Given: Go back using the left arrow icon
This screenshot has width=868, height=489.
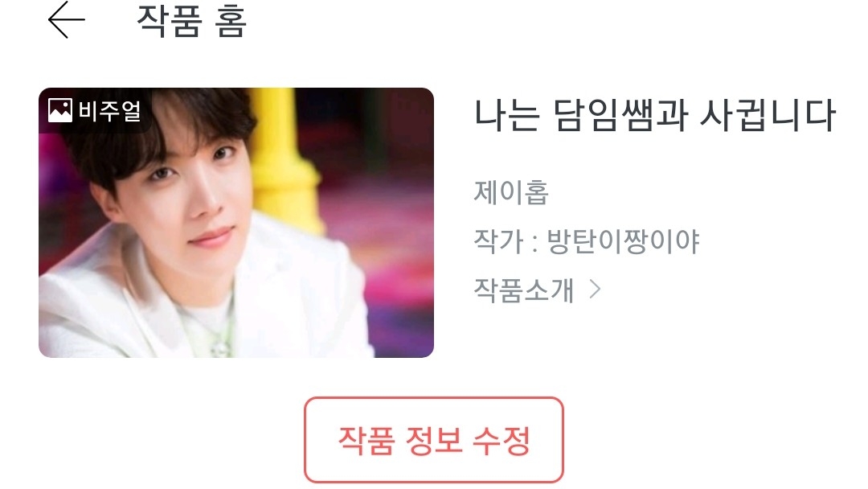Looking at the screenshot, I should (x=67, y=19).
